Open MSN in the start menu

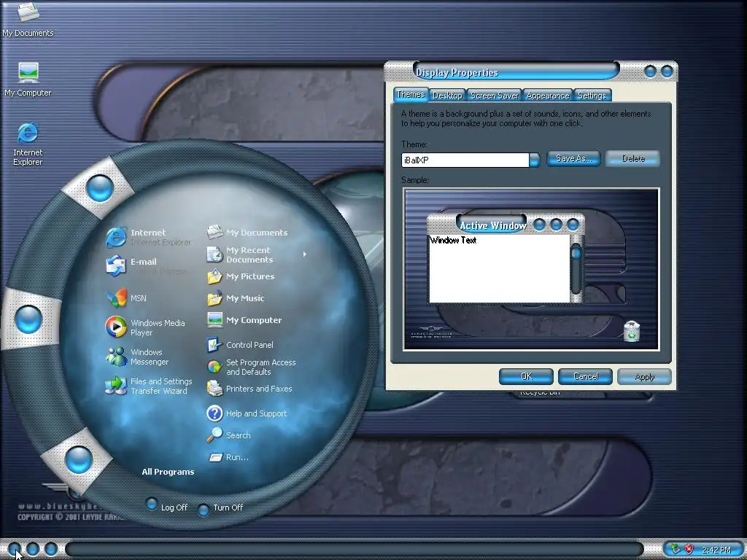pos(127,298)
